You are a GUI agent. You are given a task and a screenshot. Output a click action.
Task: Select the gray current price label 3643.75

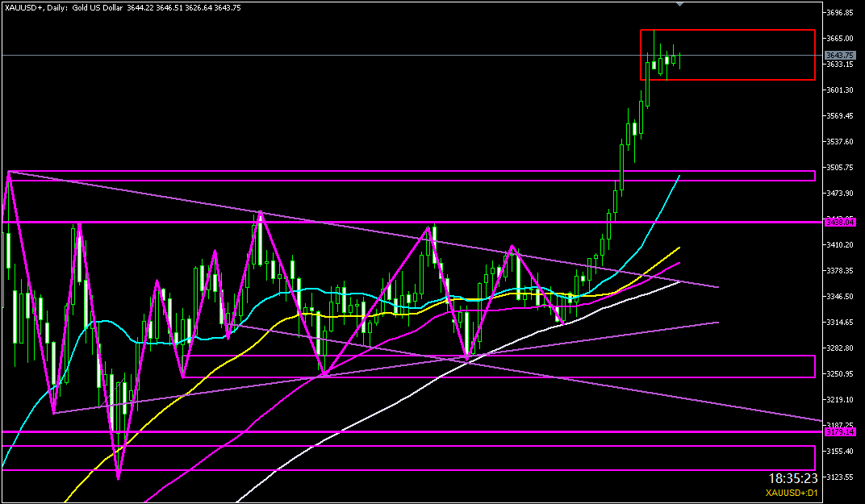tap(839, 55)
